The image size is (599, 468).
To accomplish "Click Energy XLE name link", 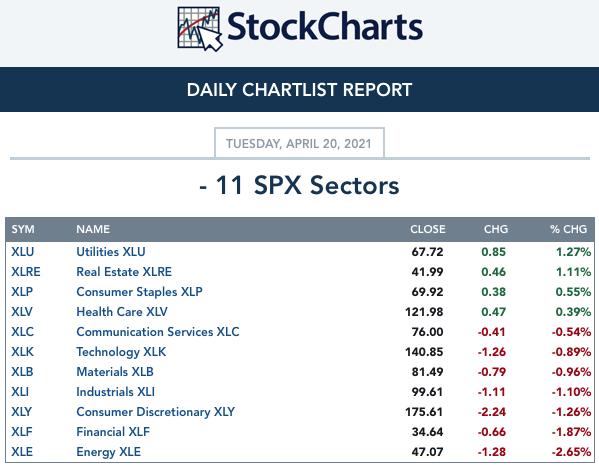I will 108,452.
